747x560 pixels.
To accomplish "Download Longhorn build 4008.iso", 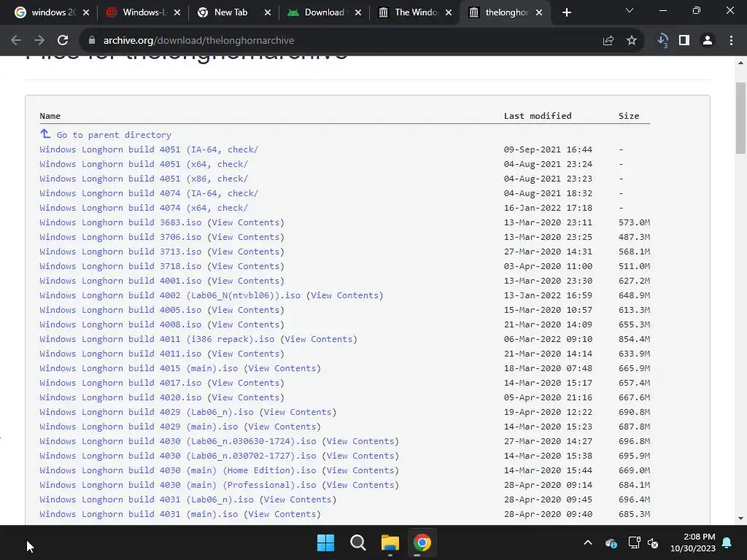I will click(x=120, y=324).
